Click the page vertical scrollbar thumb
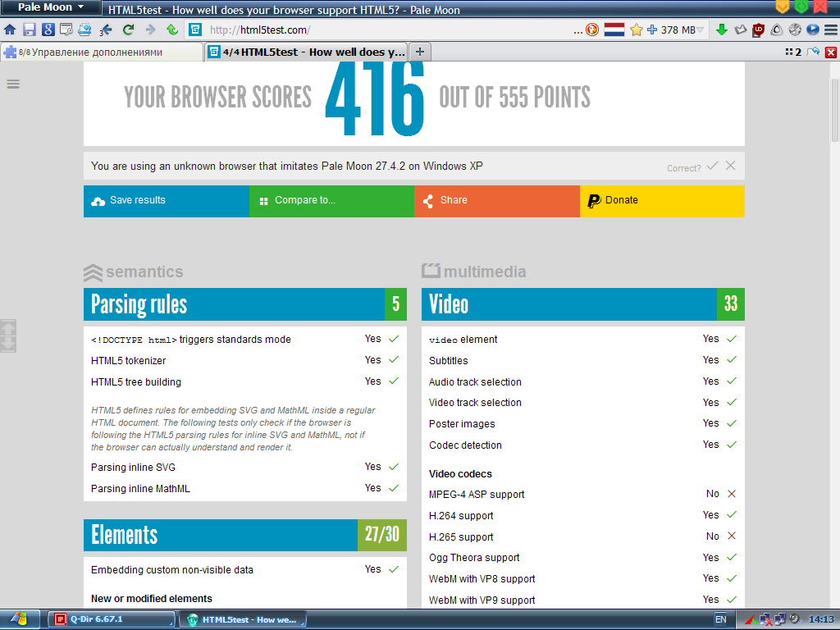Screen dimensions: 840x630 click(x=834, y=110)
